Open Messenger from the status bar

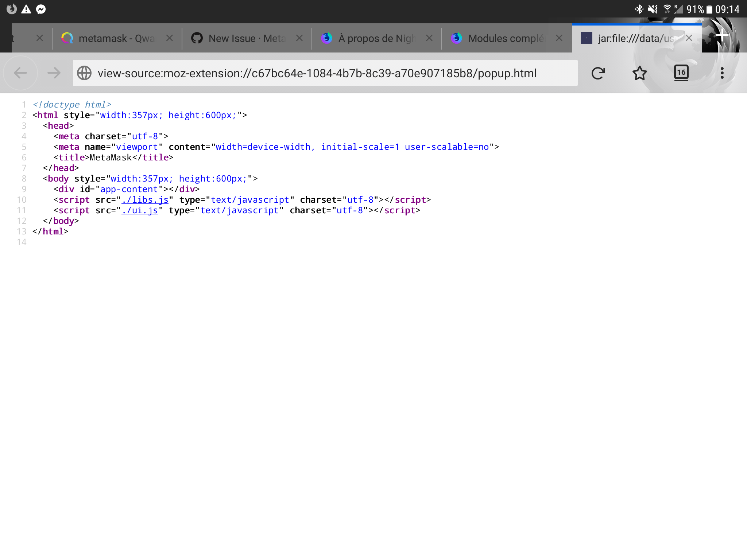[40, 9]
